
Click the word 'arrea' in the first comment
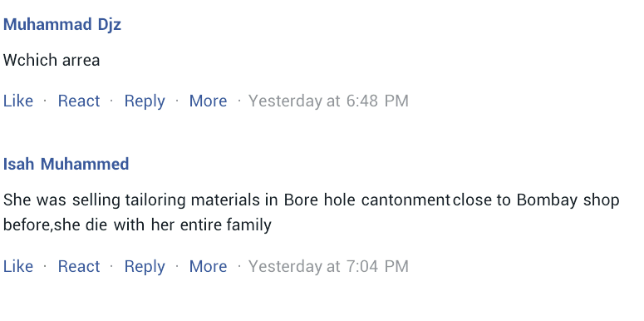(81, 61)
